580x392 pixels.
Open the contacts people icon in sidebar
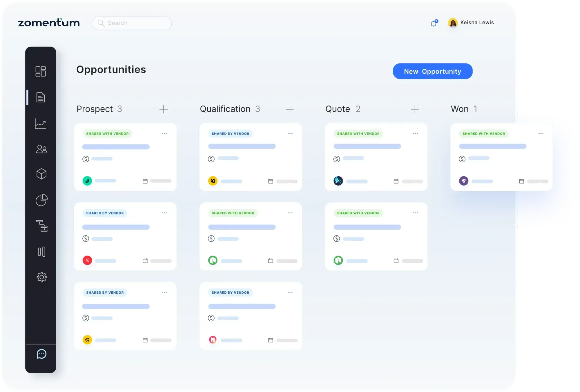click(41, 149)
